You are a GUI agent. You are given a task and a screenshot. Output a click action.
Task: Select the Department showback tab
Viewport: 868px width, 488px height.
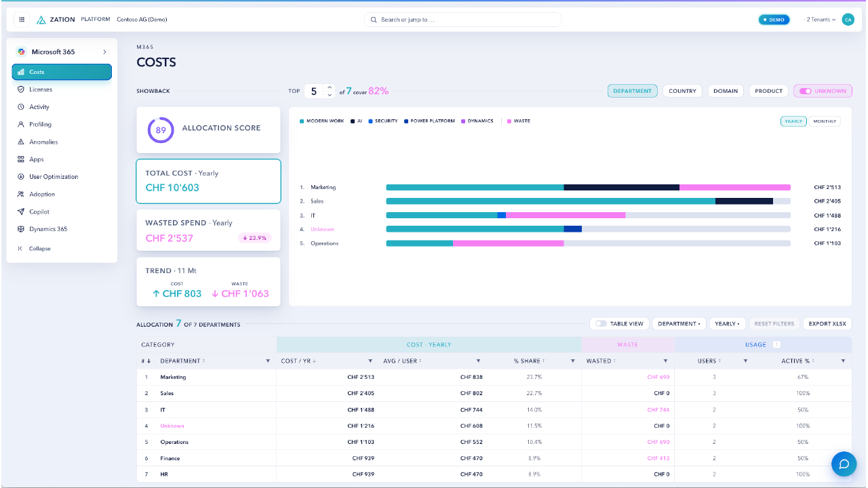633,91
